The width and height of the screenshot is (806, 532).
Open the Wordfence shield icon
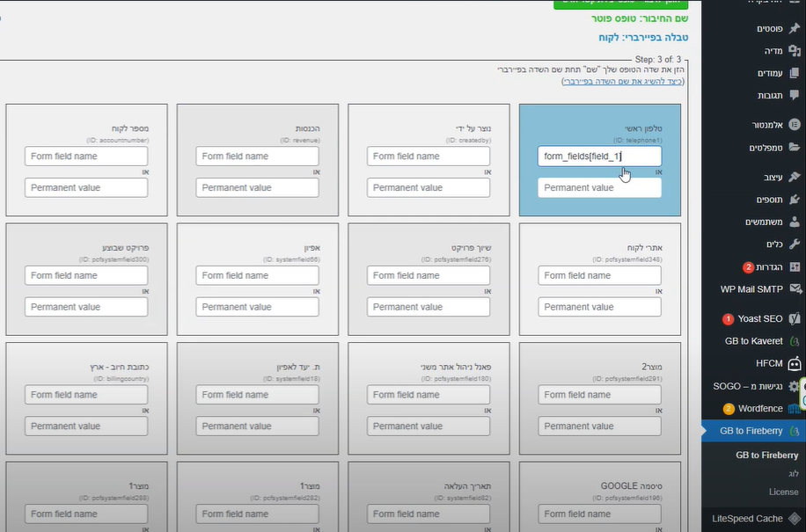point(795,409)
